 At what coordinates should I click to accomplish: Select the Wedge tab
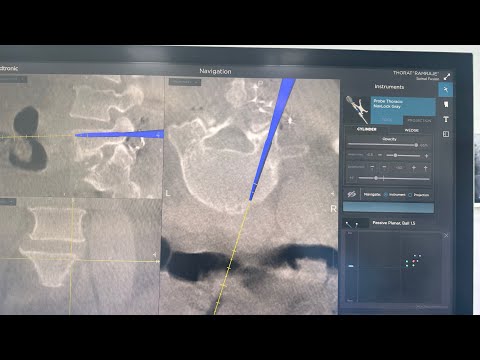(411, 130)
